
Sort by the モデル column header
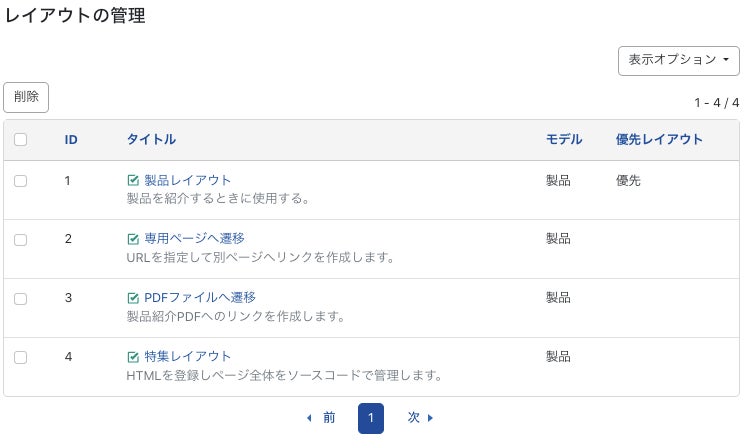point(564,140)
